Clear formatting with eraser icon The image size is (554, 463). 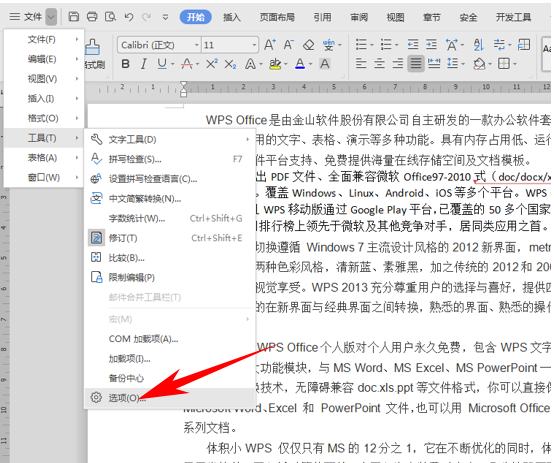(x=308, y=45)
